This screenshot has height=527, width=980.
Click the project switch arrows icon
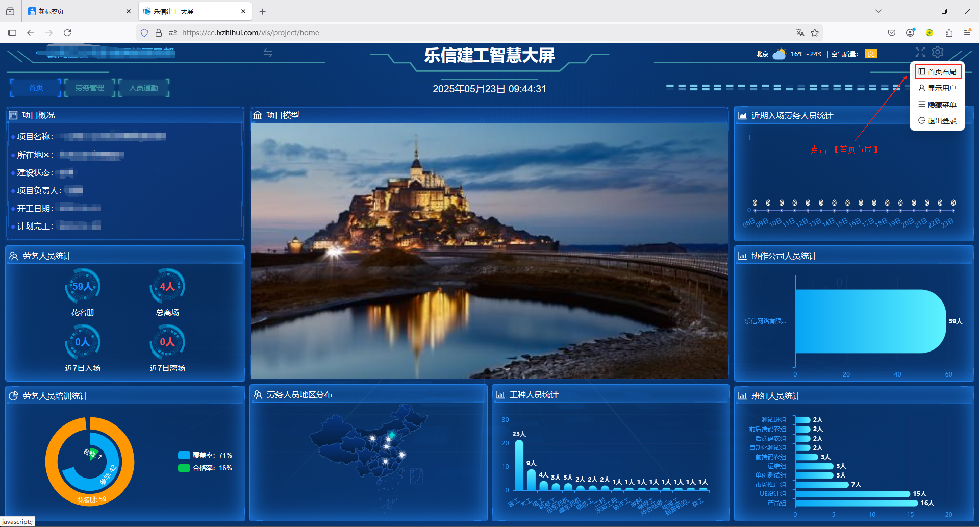pyautogui.click(x=268, y=53)
